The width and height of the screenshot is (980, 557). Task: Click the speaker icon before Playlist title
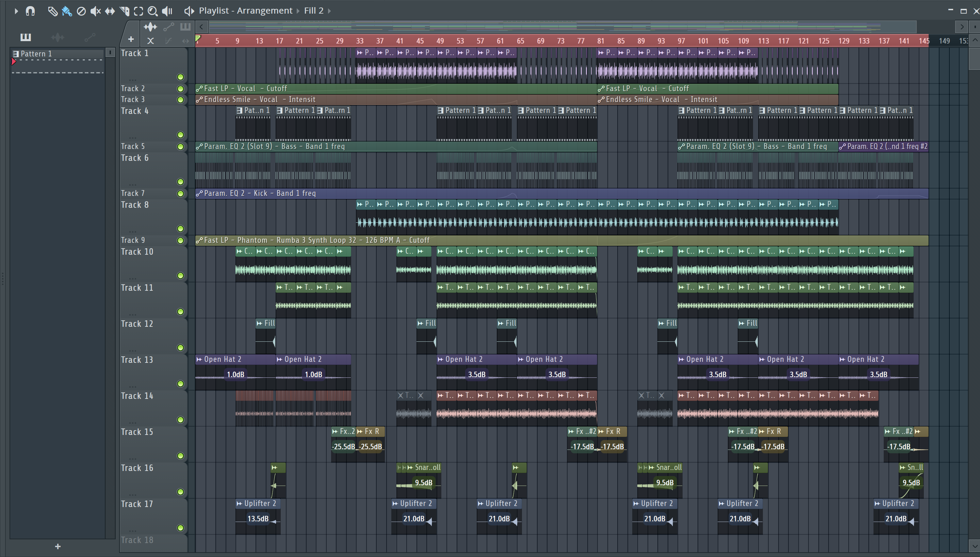189,11
